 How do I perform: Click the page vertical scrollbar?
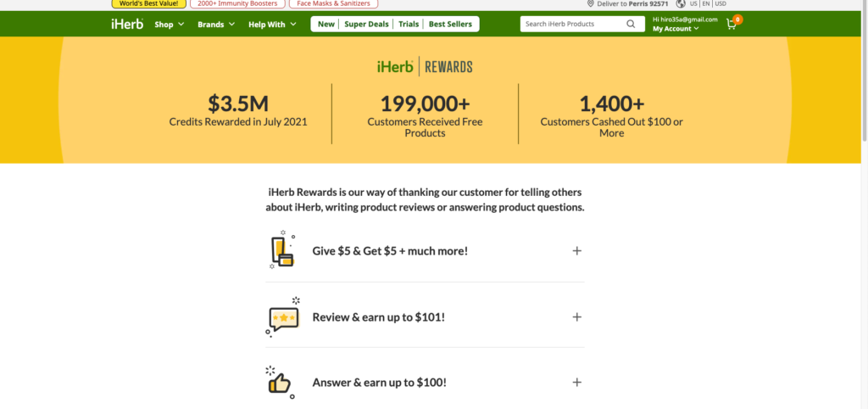click(x=865, y=72)
